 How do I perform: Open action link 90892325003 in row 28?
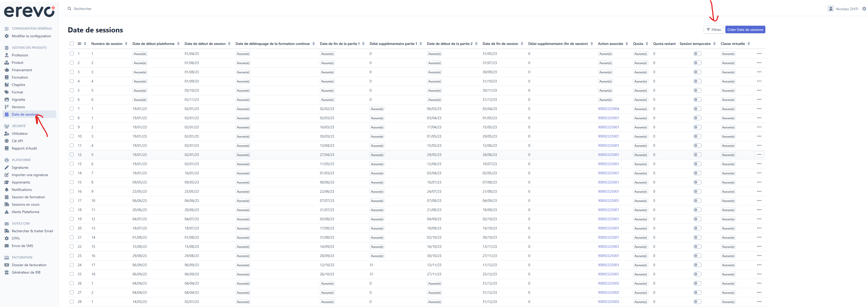point(608,302)
